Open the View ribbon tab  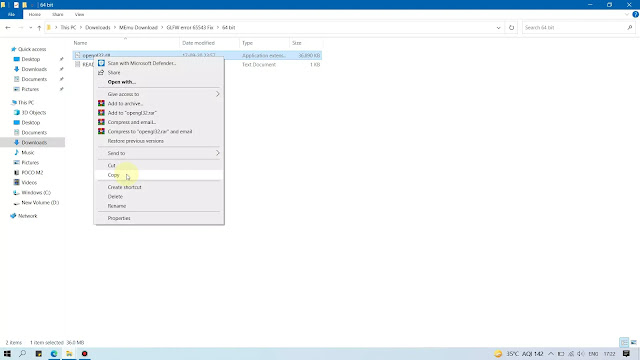tap(79, 14)
